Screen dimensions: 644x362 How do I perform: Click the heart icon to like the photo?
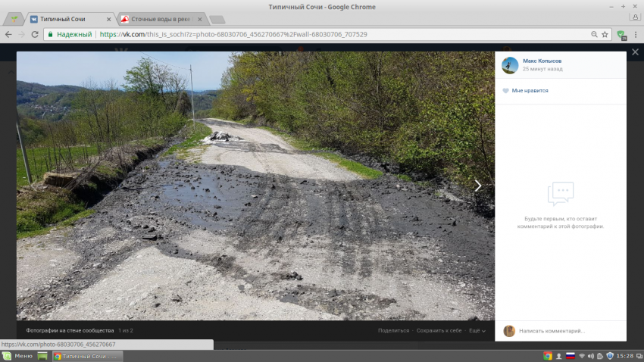505,91
